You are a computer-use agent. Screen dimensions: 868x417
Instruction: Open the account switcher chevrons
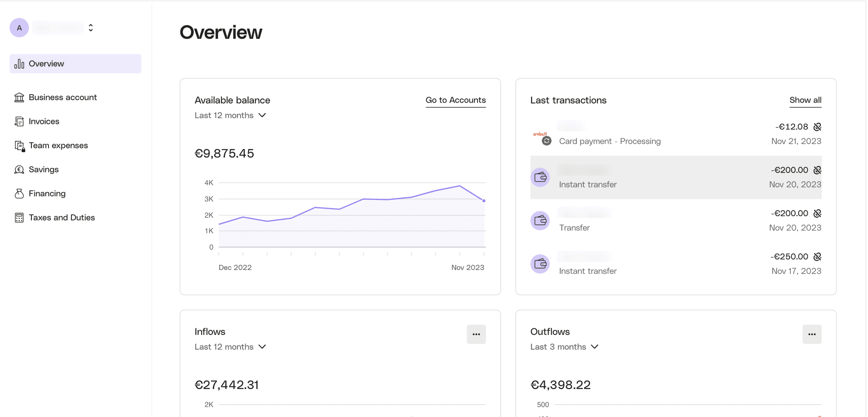click(x=91, y=28)
